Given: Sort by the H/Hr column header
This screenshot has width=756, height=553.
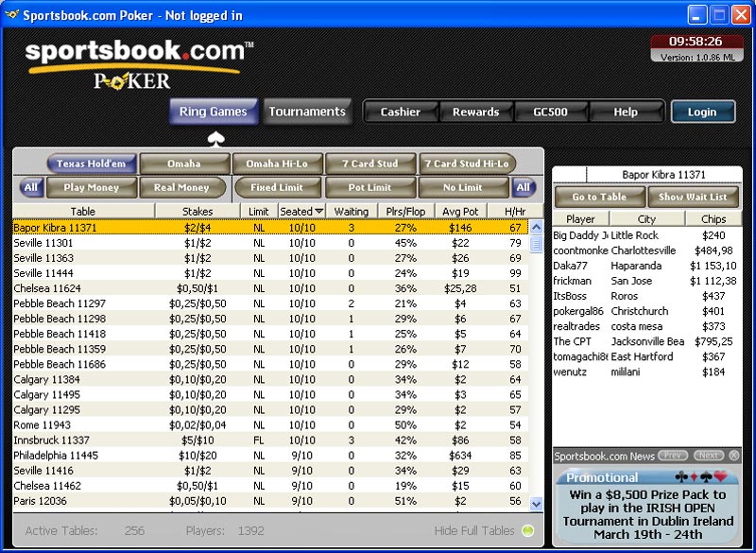Looking at the screenshot, I should click(515, 211).
